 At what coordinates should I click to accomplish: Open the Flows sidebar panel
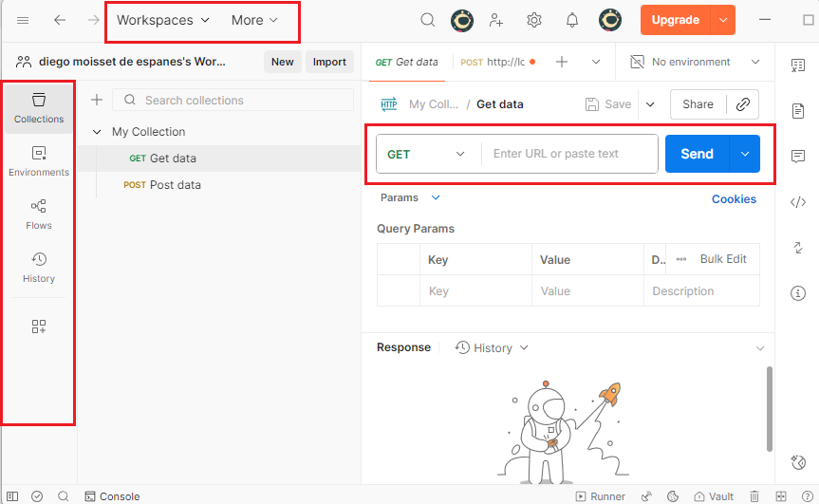(39, 215)
